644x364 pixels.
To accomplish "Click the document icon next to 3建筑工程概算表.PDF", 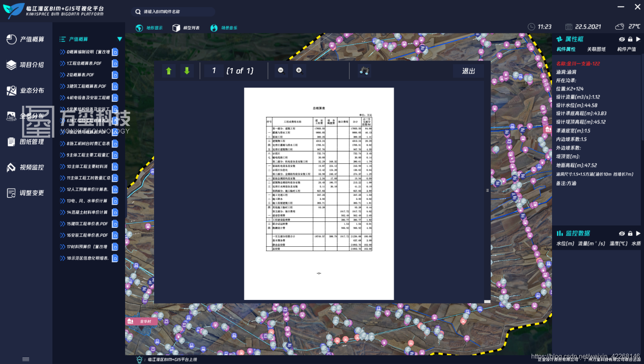I will pos(115,86).
